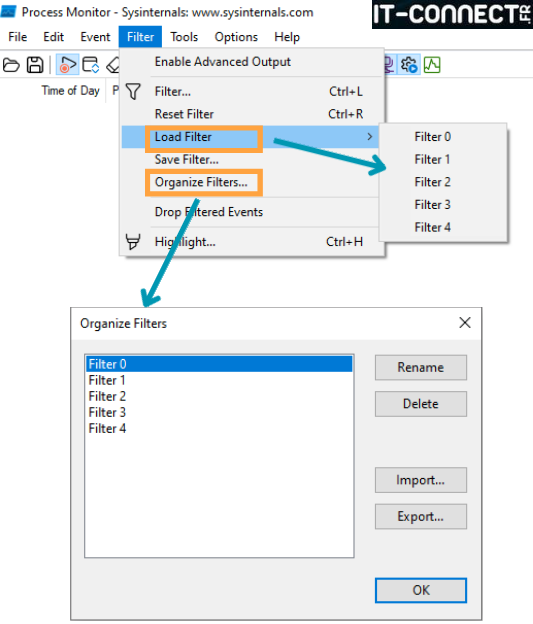Load Filter 2 from submenu
This screenshot has height=624, width=533.
(443, 182)
